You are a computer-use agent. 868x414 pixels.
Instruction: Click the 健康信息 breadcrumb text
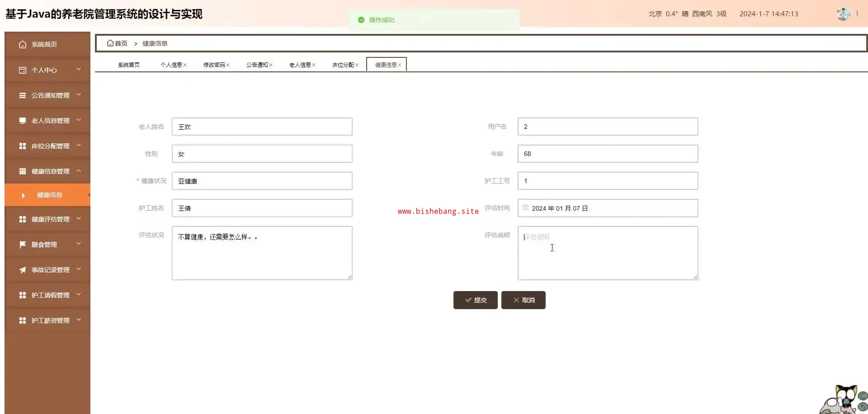point(155,43)
